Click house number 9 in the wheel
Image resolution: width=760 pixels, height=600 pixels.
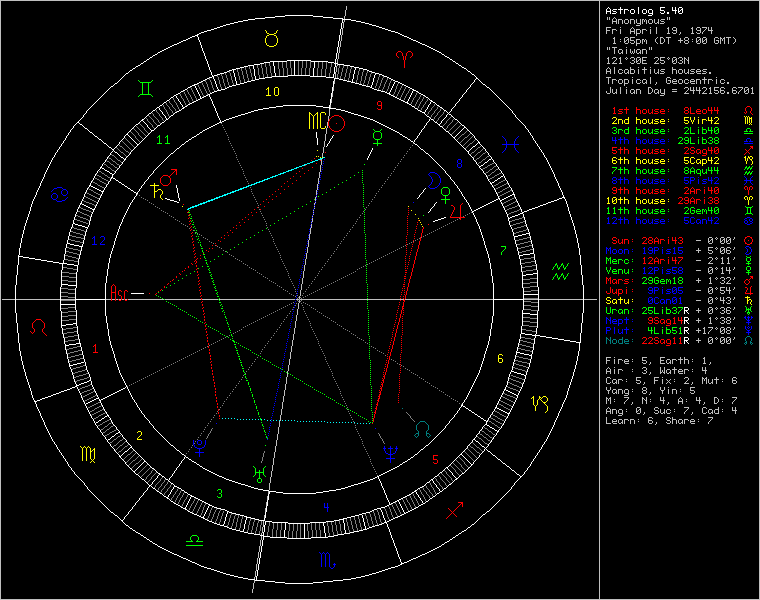pos(379,105)
